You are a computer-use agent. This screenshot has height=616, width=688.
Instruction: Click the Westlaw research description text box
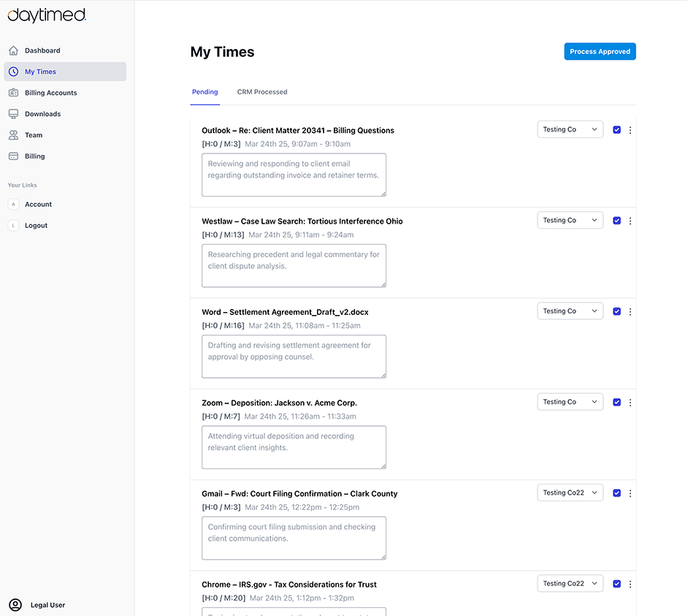294,266
